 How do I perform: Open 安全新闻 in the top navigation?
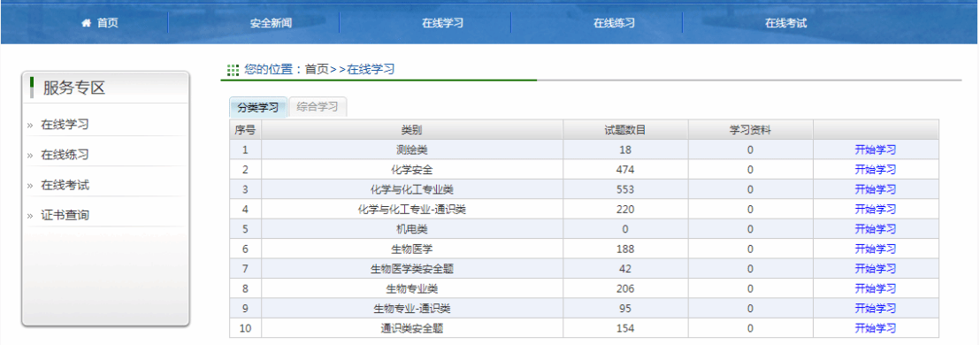(x=271, y=24)
